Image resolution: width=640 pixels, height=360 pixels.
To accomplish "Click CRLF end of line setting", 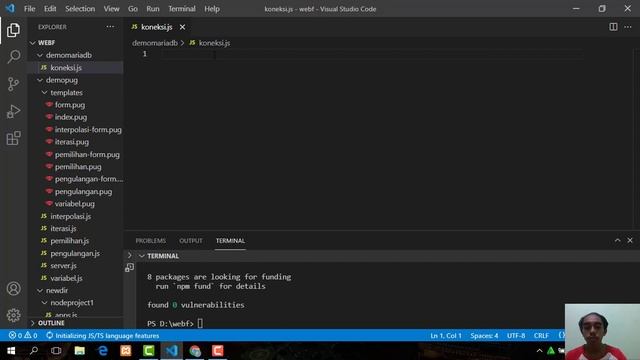I will pos(541,336).
